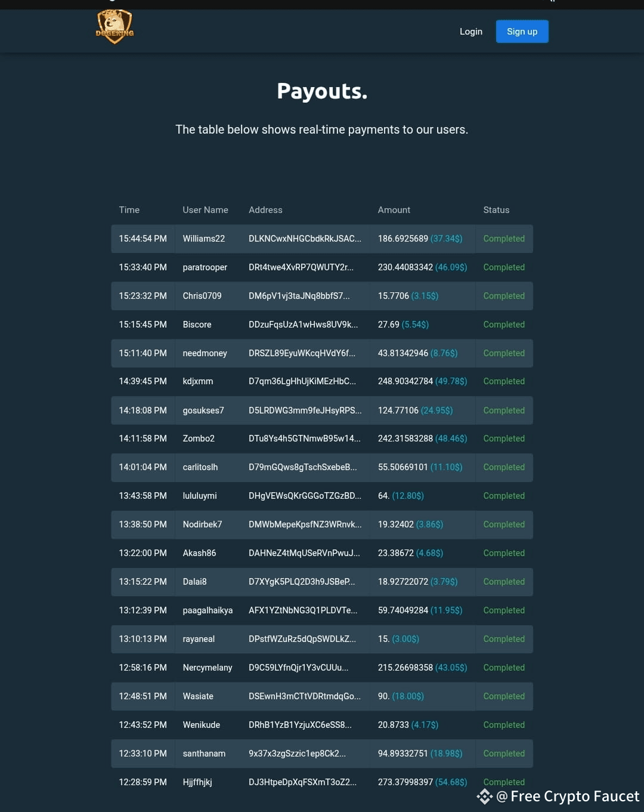
Task: Select the Zombo2 username
Action: pos(199,439)
